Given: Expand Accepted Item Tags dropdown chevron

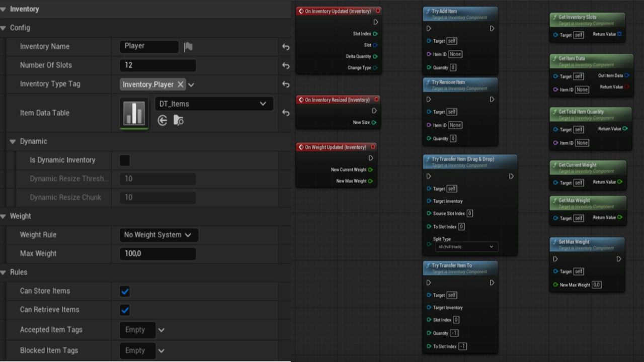Looking at the screenshot, I should tap(162, 330).
